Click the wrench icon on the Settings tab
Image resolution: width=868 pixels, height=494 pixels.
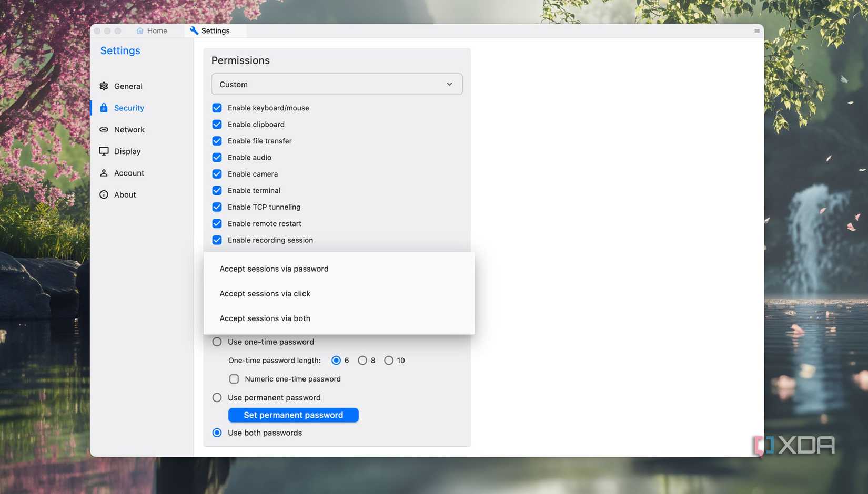point(194,30)
